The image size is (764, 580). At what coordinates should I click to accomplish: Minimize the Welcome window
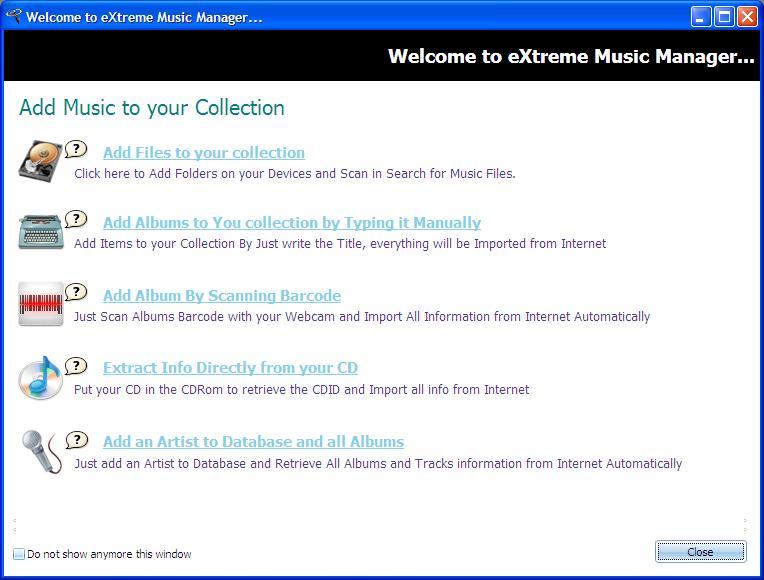[701, 17]
